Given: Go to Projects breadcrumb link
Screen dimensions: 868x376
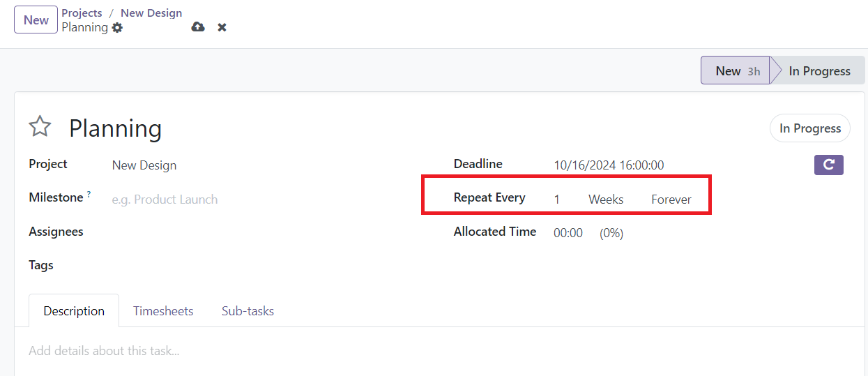Looking at the screenshot, I should [x=82, y=13].
